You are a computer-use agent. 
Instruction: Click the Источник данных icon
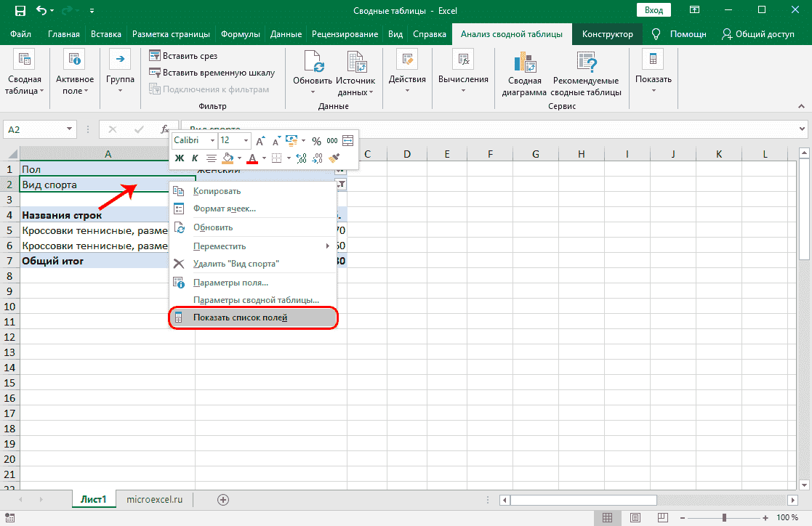click(355, 62)
